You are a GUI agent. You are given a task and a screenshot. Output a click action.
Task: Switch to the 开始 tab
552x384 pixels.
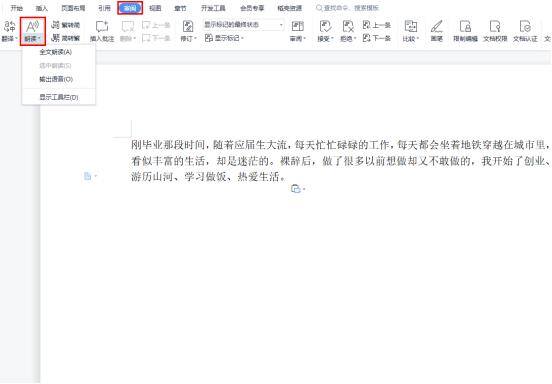pyautogui.click(x=17, y=8)
